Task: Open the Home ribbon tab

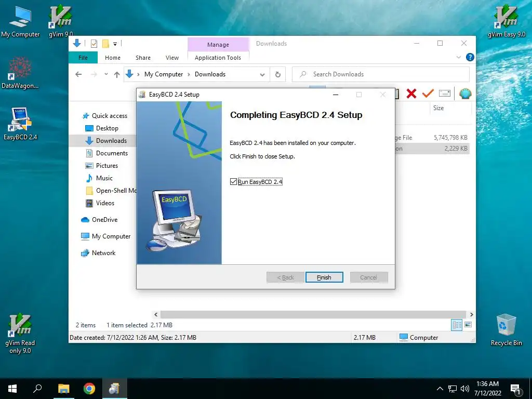Action: pos(113,58)
